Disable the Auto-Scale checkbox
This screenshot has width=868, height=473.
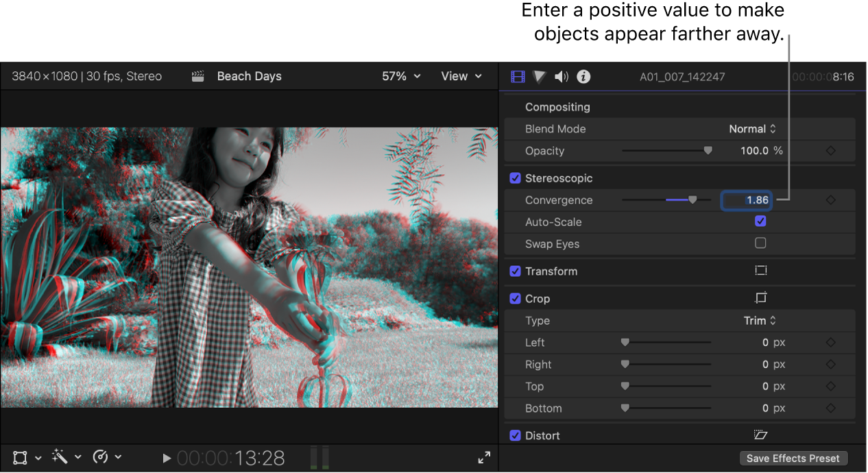pyautogui.click(x=760, y=221)
